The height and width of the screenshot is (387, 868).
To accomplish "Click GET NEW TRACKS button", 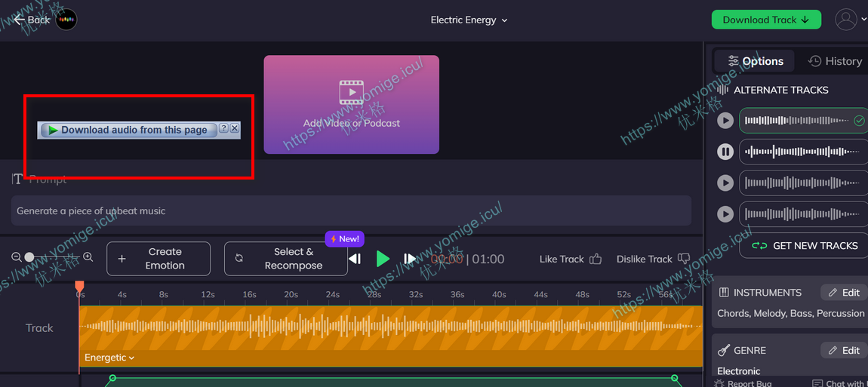I will point(805,245).
